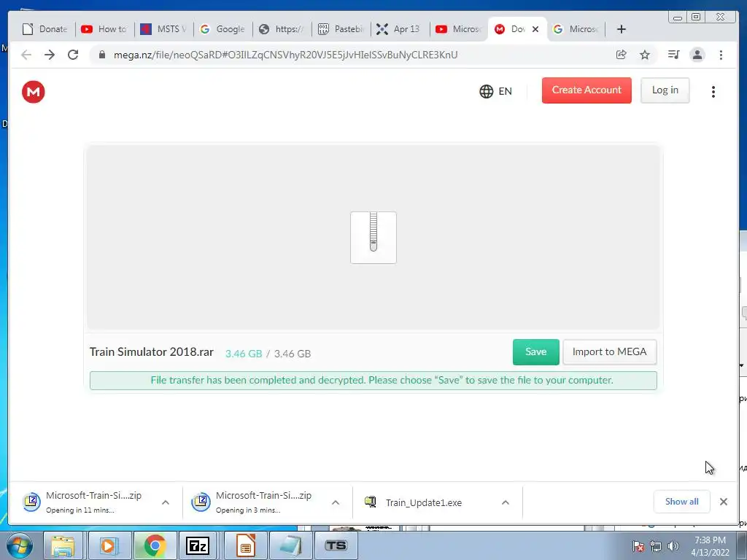Click Show all downloads button
The height and width of the screenshot is (560, 747).
click(x=682, y=502)
